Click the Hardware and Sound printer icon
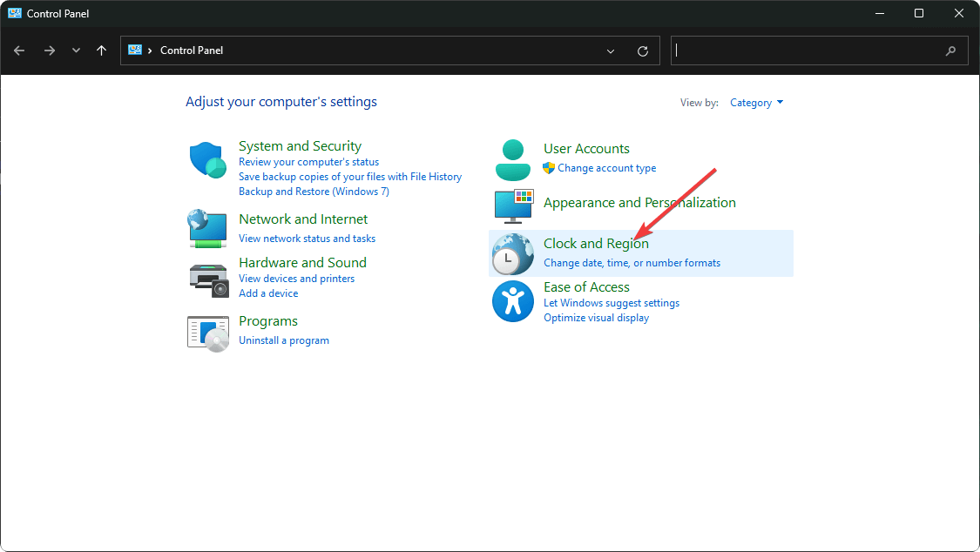Image resolution: width=980 pixels, height=552 pixels. (207, 278)
